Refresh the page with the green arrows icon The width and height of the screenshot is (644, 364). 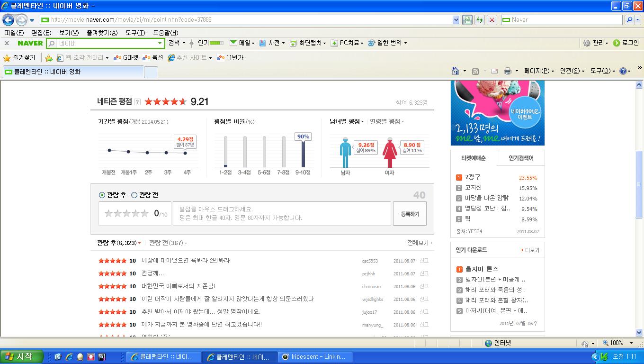(480, 20)
